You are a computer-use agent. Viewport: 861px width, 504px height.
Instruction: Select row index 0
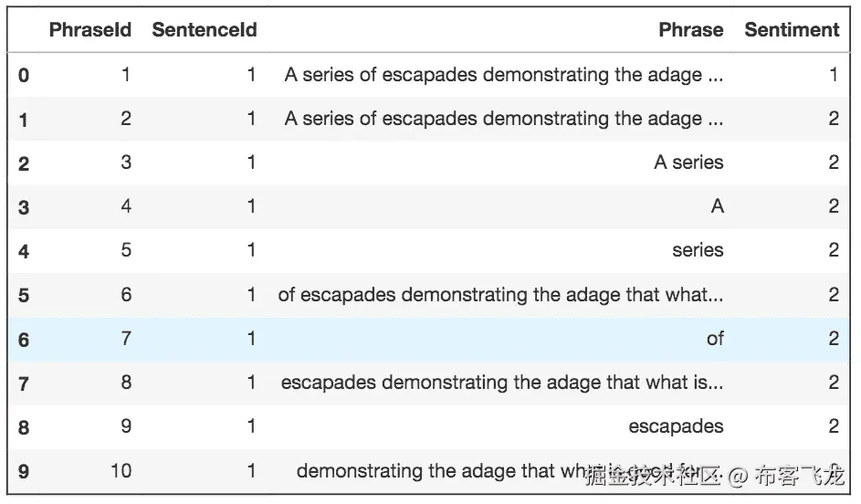point(24,75)
